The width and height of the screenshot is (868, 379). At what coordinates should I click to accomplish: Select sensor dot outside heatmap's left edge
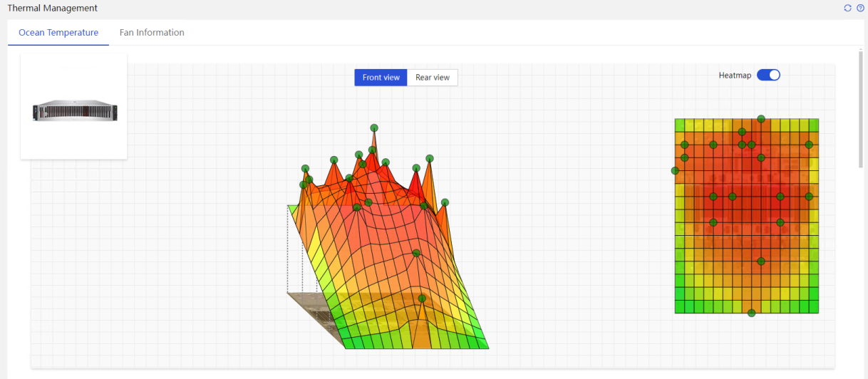click(x=675, y=170)
